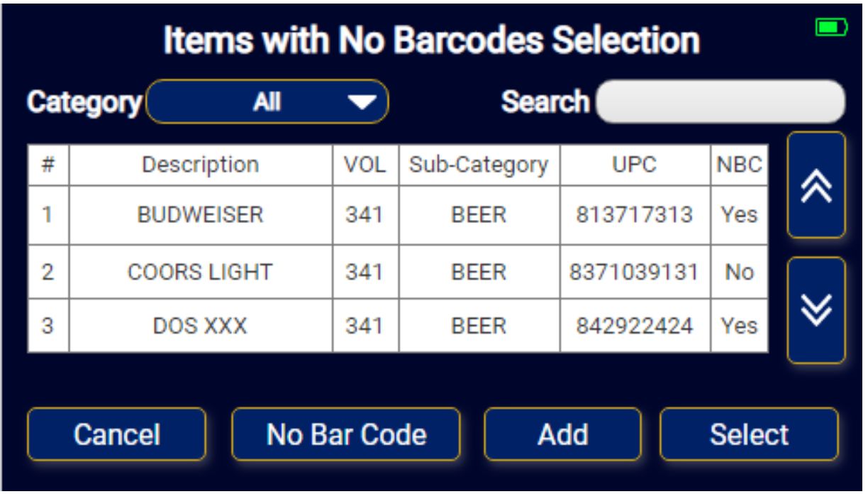Open the Category dropdown arrow
Screen dimensions: 868x494
363,102
